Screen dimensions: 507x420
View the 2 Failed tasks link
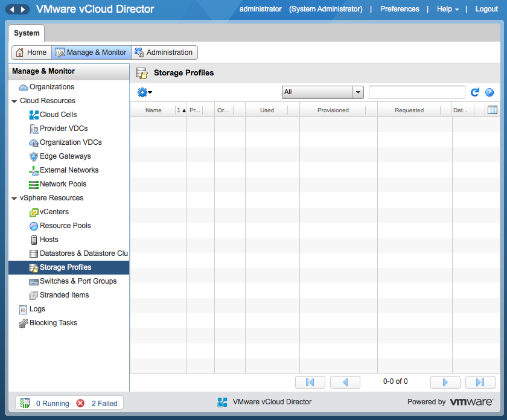(104, 404)
